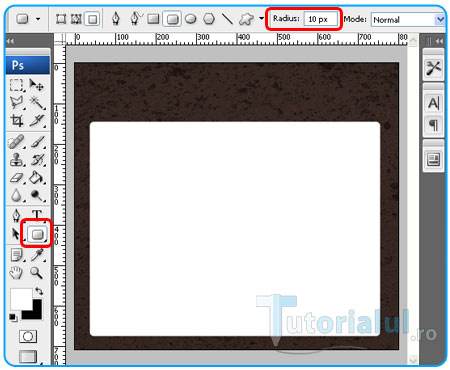Select the Eyedropper tool
This screenshot has height=370, width=450.
37,255
